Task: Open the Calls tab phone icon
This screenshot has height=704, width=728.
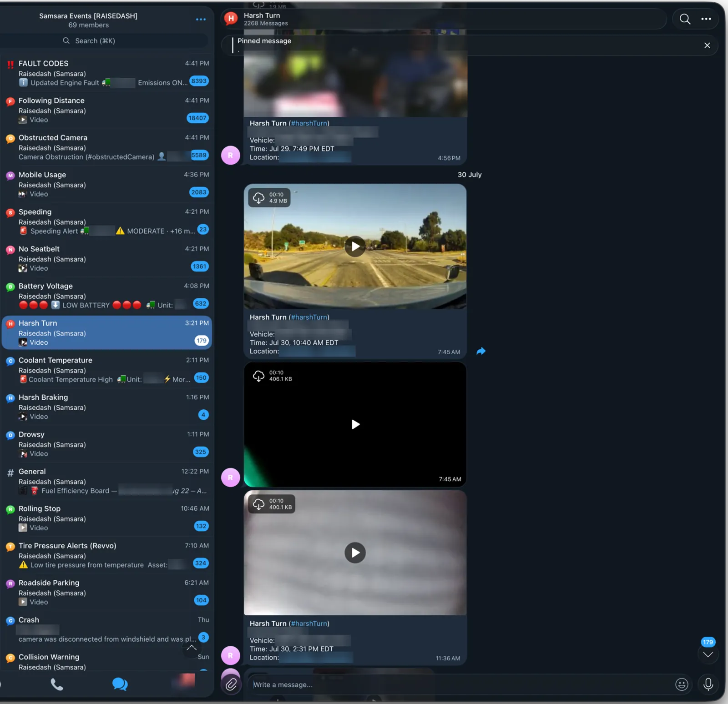Action: (57, 684)
